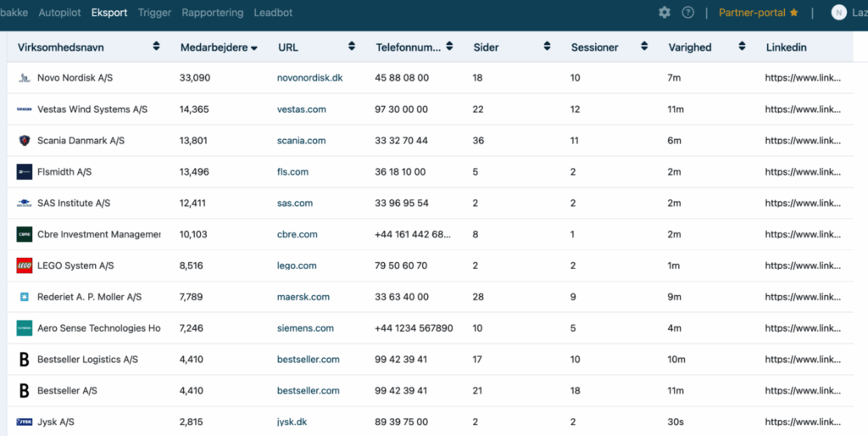Open the Eksport menu item
Screen dimensions: 868x436
point(108,13)
